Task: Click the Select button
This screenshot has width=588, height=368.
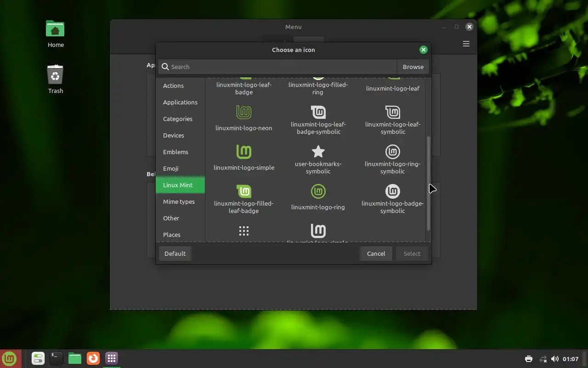Action: coord(412,253)
